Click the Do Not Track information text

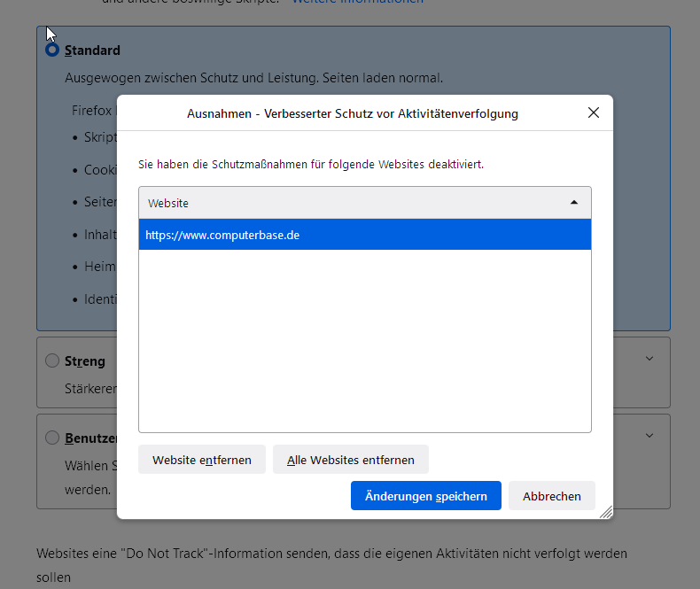(x=331, y=565)
